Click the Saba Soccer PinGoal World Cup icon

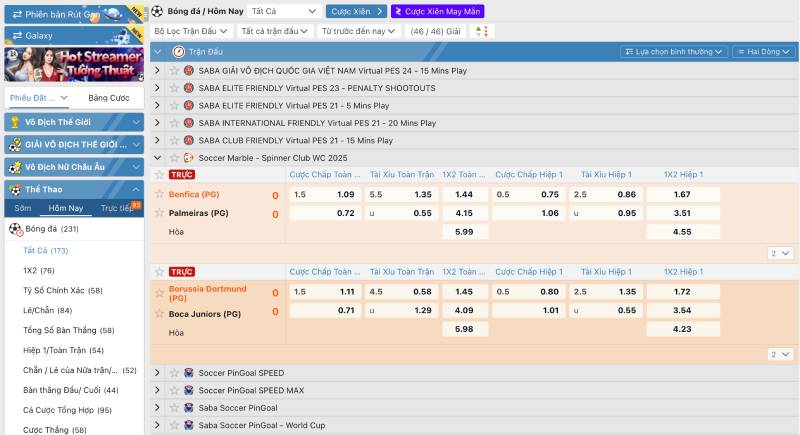pos(188,425)
